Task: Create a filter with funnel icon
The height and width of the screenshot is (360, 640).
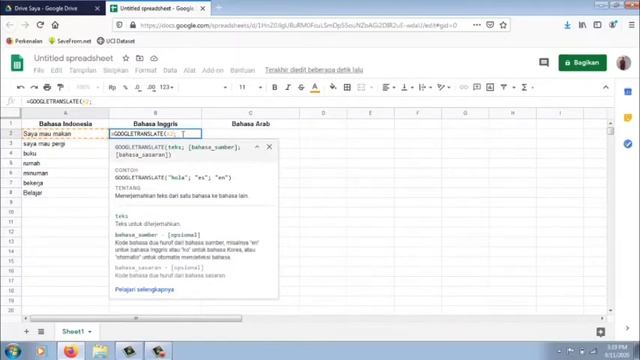Action: pos(504,87)
